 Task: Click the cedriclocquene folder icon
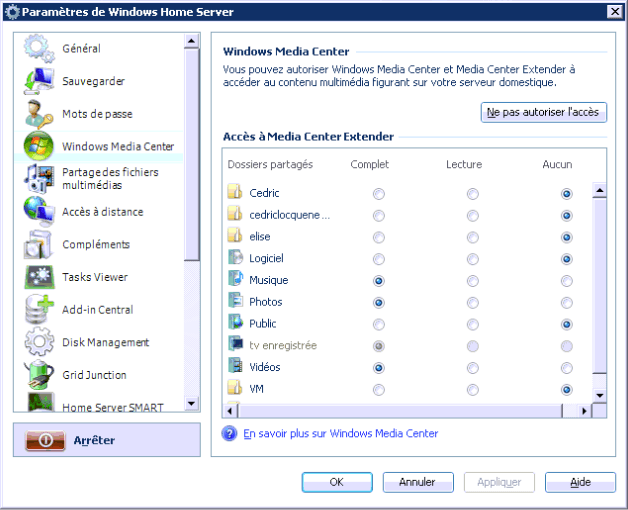pos(235,214)
